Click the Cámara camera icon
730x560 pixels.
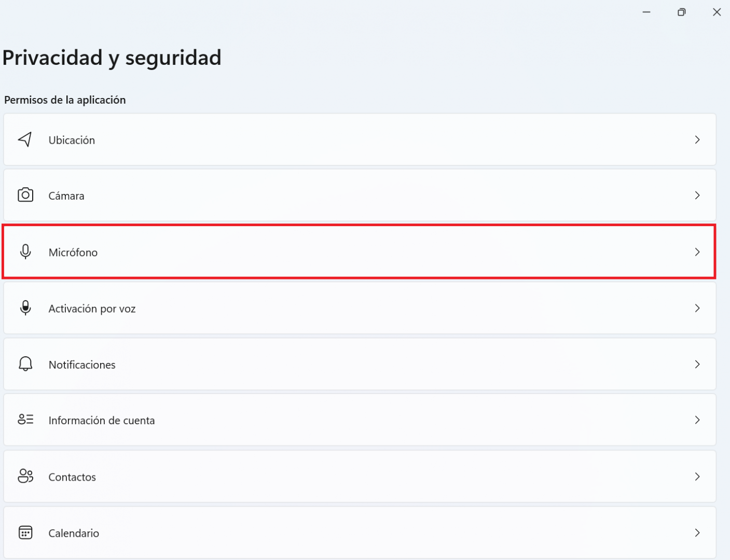[25, 195]
